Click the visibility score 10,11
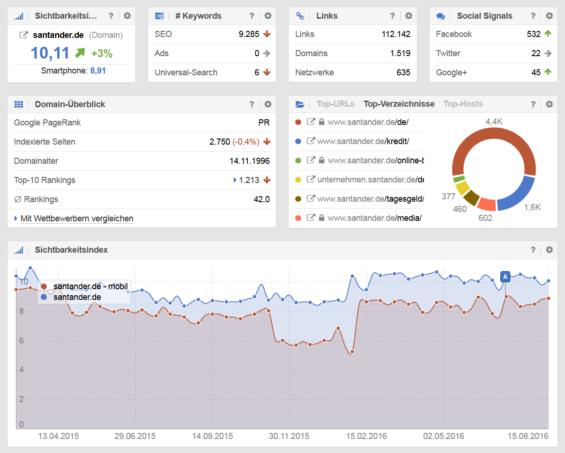Viewport: 565px width, 453px height. pyautogui.click(x=50, y=53)
